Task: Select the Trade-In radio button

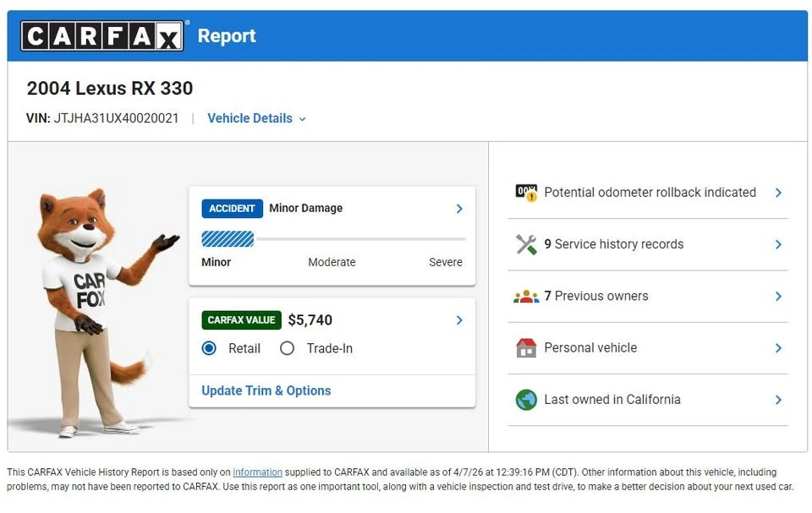Action: coord(287,348)
